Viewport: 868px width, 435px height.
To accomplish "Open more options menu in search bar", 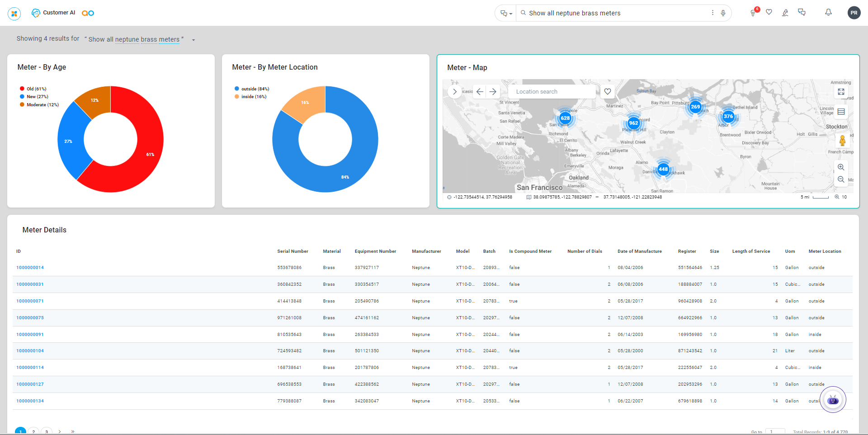I will 712,13.
